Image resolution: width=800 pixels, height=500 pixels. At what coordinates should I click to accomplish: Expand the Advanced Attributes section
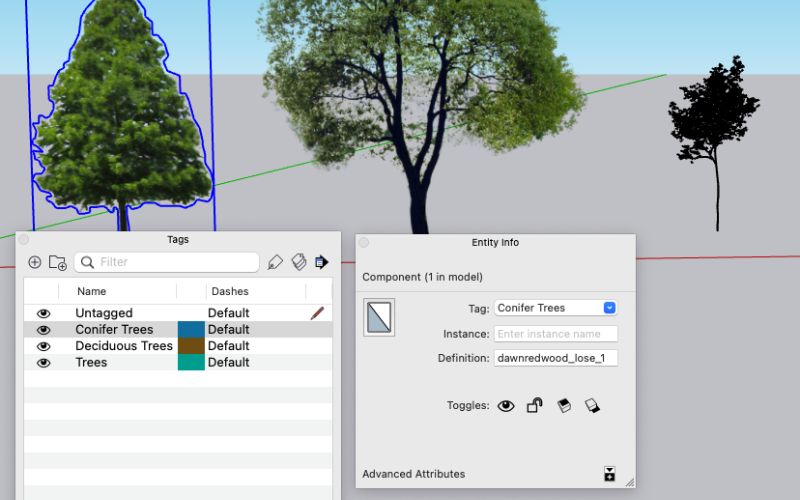pyautogui.click(x=609, y=474)
